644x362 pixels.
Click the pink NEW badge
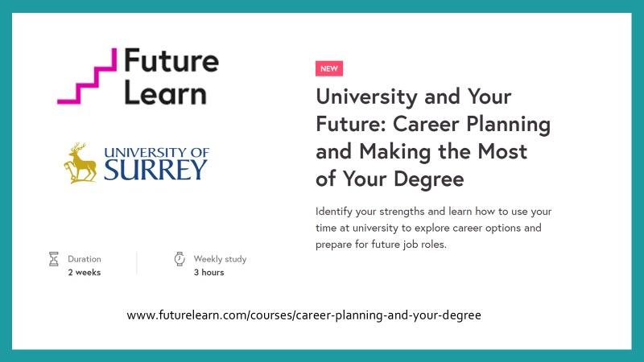329,68
